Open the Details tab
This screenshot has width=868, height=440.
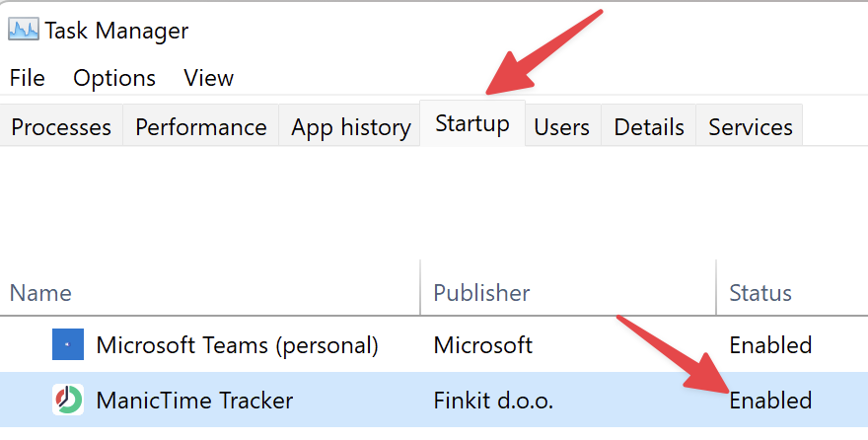pos(649,126)
